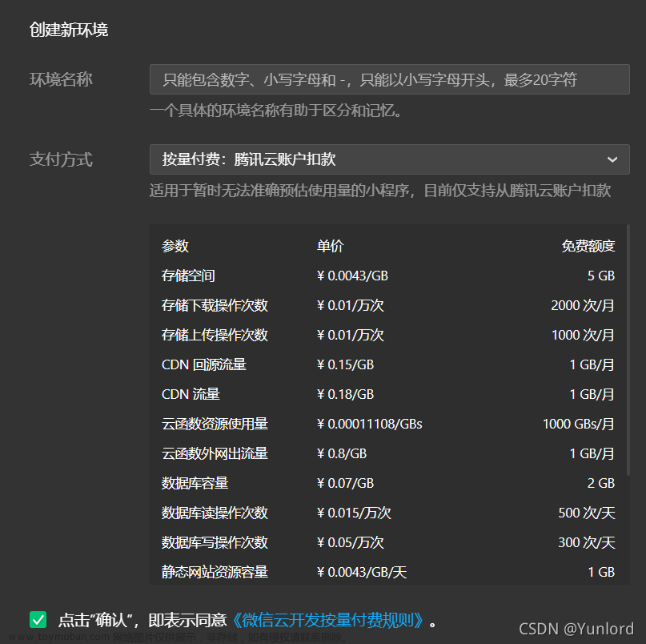Click the 创建新环境 dialog title
The width and height of the screenshot is (646, 644).
[69, 30]
